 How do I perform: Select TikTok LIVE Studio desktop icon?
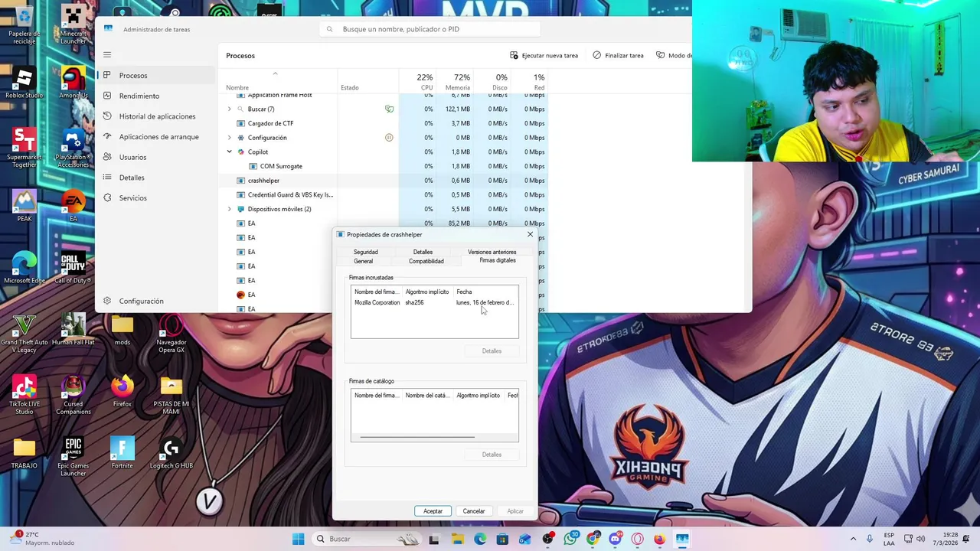coord(24,395)
